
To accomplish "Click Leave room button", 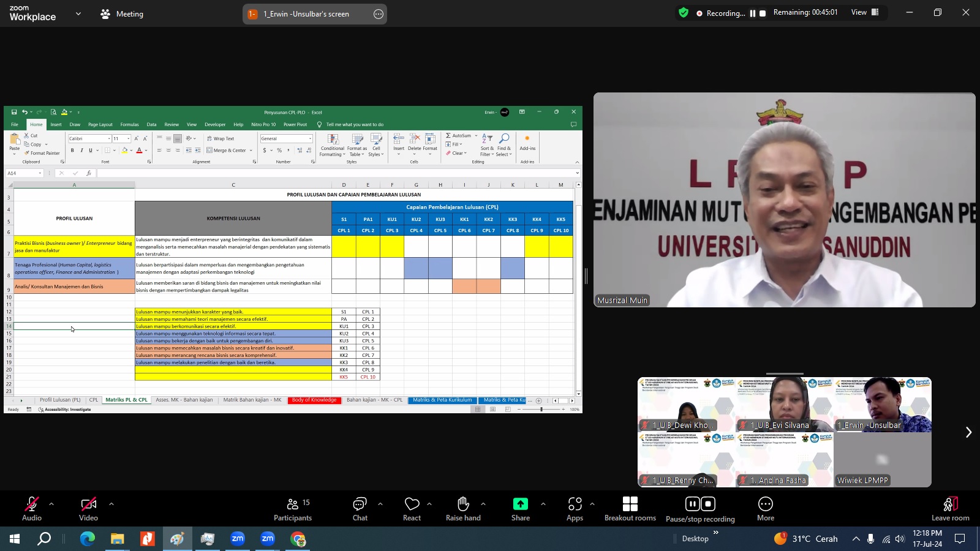I will (950, 508).
